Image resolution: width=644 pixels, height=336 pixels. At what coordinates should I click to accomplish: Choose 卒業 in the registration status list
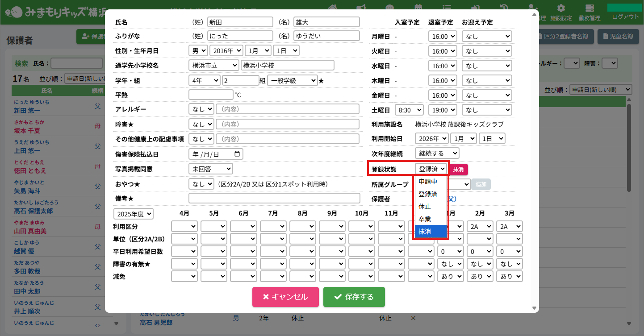425,219
